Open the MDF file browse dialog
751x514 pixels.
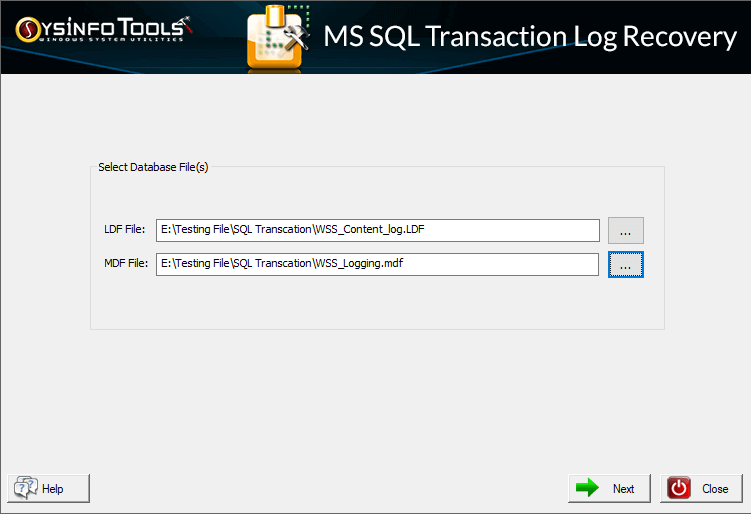pyautogui.click(x=625, y=265)
